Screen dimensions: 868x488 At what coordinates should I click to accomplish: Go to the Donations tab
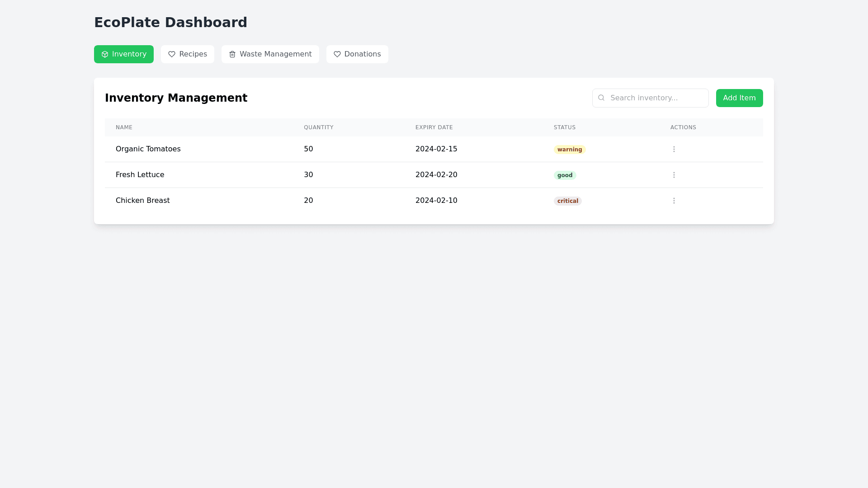coord(357,54)
